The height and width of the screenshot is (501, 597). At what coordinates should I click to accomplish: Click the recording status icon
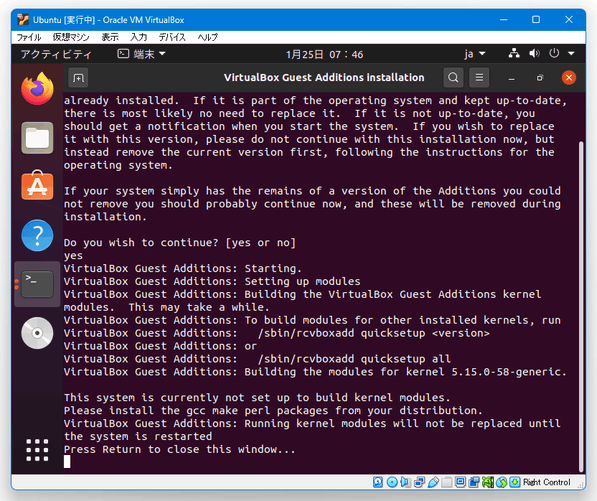474,482
